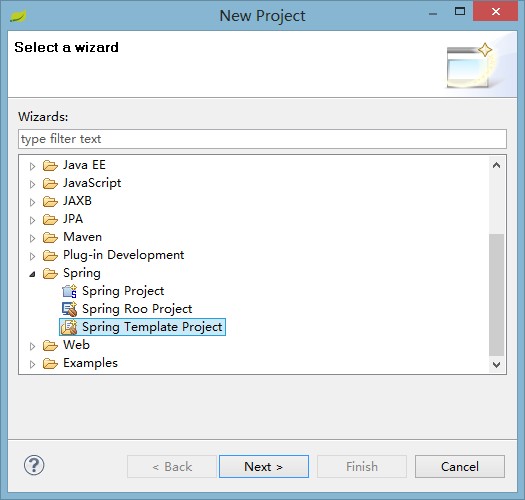Image resolution: width=525 pixels, height=500 pixels.
Task: Click the scrollbar down arrow
Action: [x=497, y=364]
